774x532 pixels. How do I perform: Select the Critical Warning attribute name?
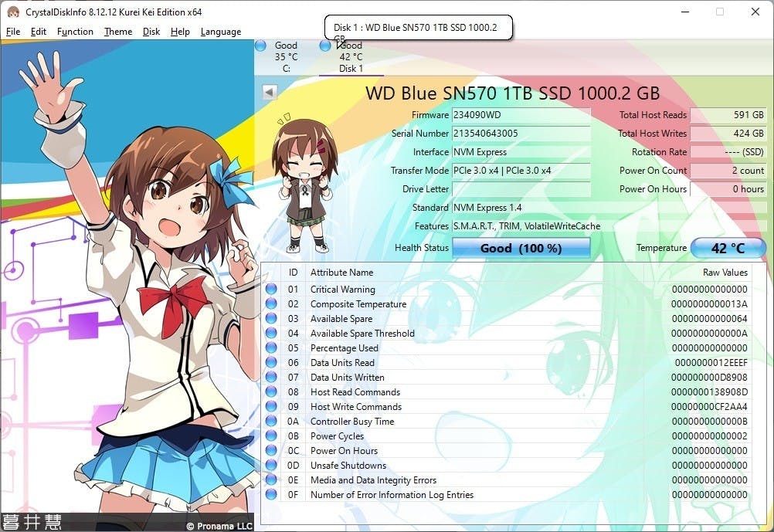point(342,290)
